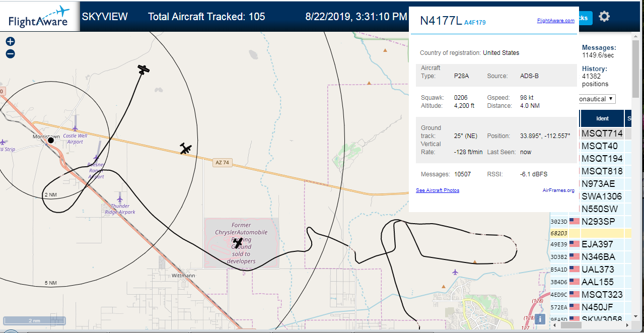Click the US flag beside MSQT323
Screen dimensions: 644x333
coord(575,295)
